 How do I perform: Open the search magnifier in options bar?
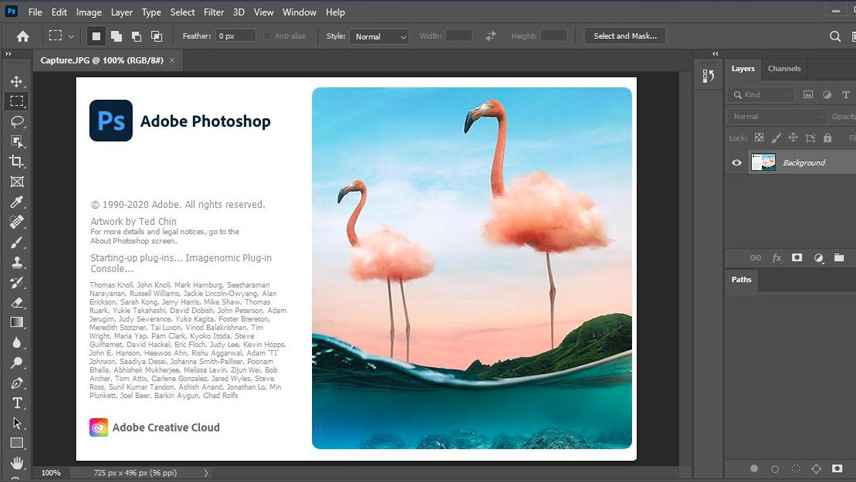tap(835, 37)
